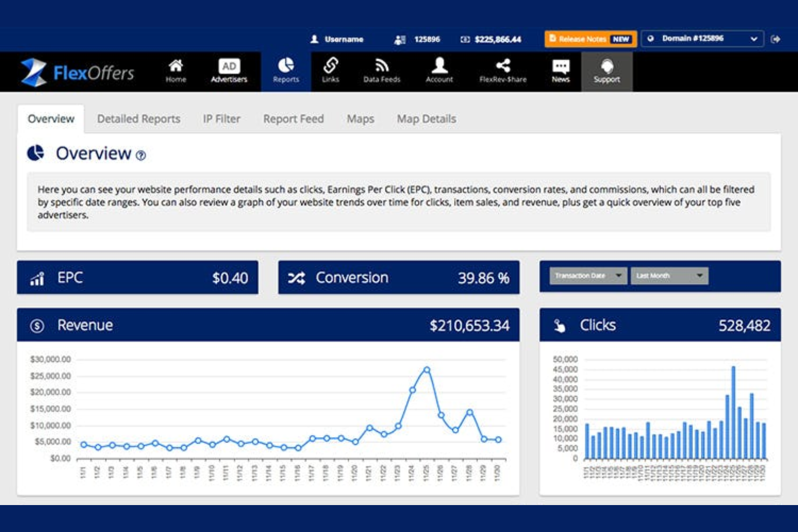Click the Overview heading text
Viewport: 798px width, 532px height.
pyautogui.click(x=93, y=154)
